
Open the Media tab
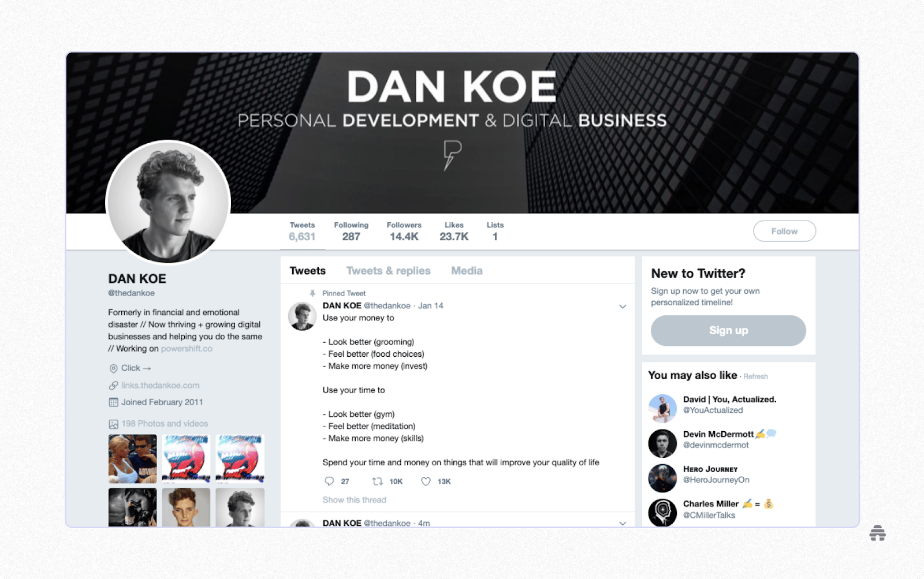click(467, 271)
